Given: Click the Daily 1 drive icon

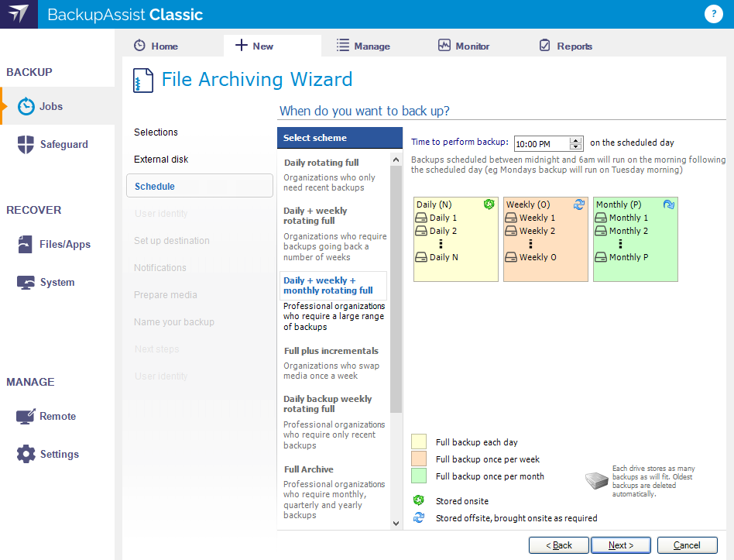Looking at the screenshot, I should pos(421,218).
